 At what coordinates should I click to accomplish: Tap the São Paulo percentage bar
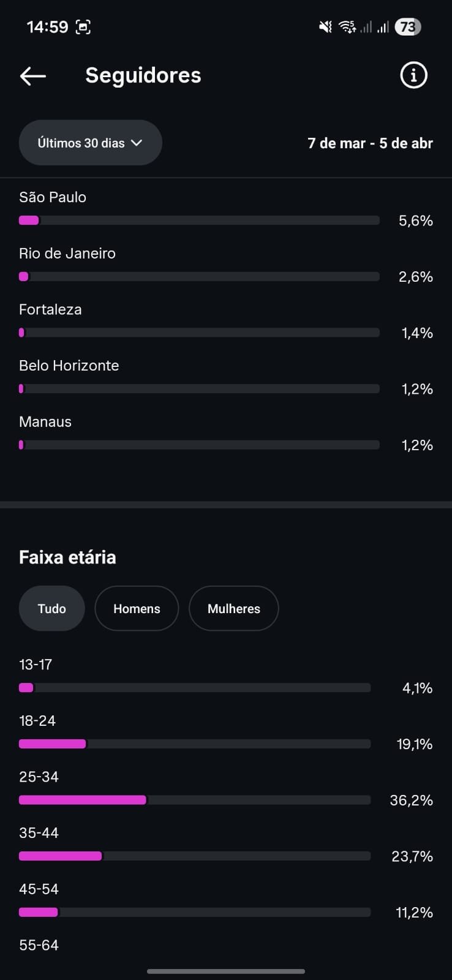point(199,221)
